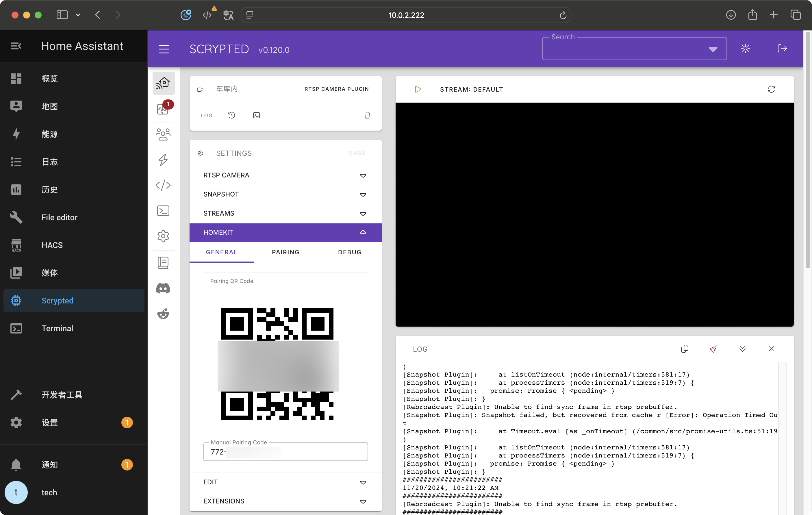The image size is (812, 515).
Task: Click the RTSP CAMERA PLUGIN link
Action: (337, 89)
